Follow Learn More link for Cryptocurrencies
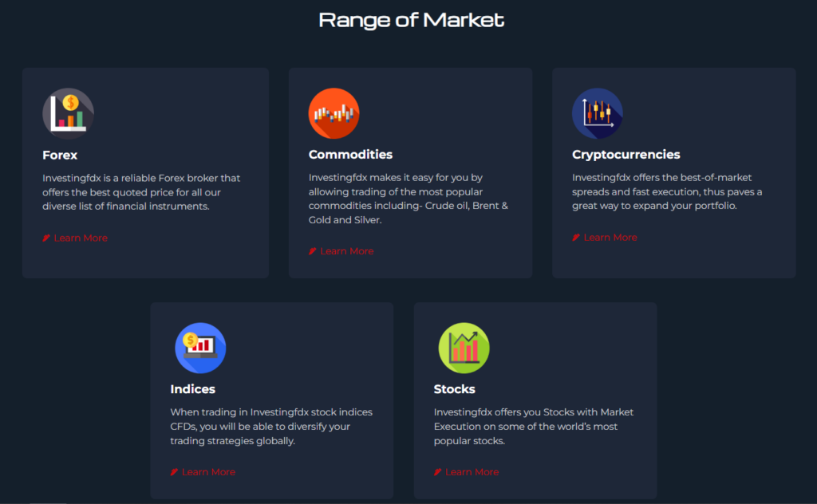Viewport: 817px width, 504px height. click(x=610, y=238)
